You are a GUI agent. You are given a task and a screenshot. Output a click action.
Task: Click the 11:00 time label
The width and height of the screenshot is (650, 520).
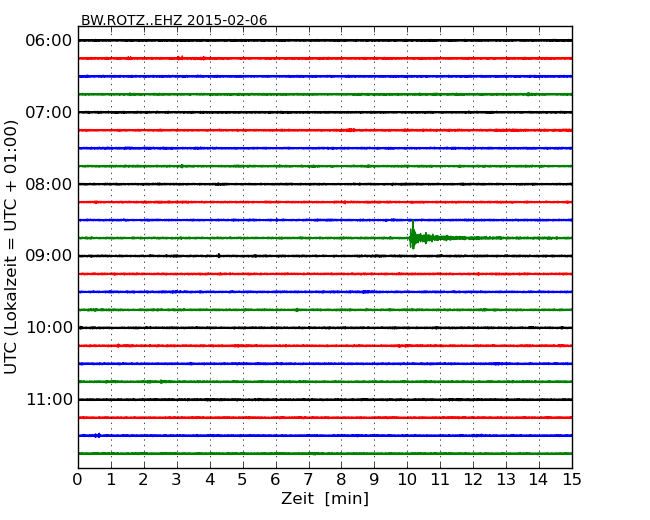coord(49,399)
